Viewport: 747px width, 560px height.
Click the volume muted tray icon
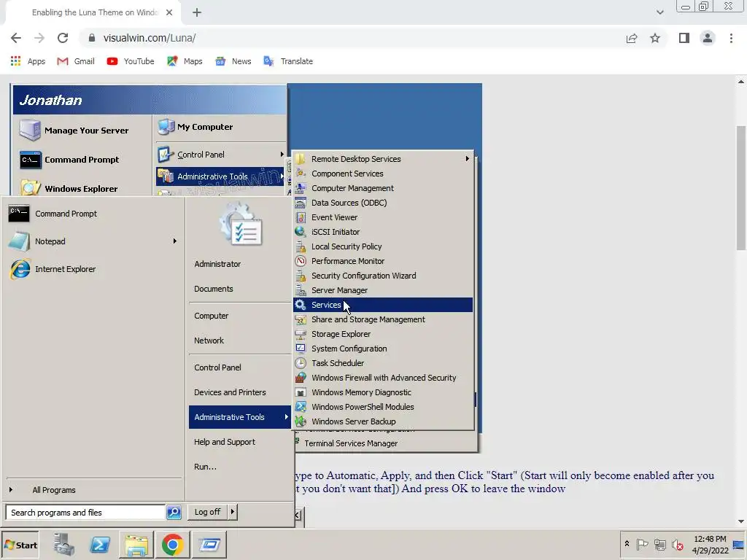click(677, 544)
